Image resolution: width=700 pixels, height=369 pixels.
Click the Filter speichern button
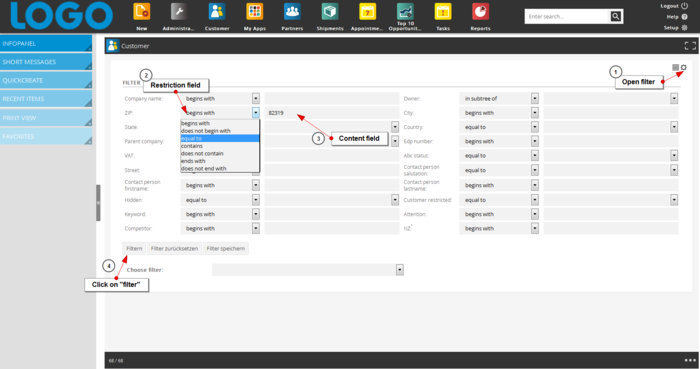click(226, 249)
